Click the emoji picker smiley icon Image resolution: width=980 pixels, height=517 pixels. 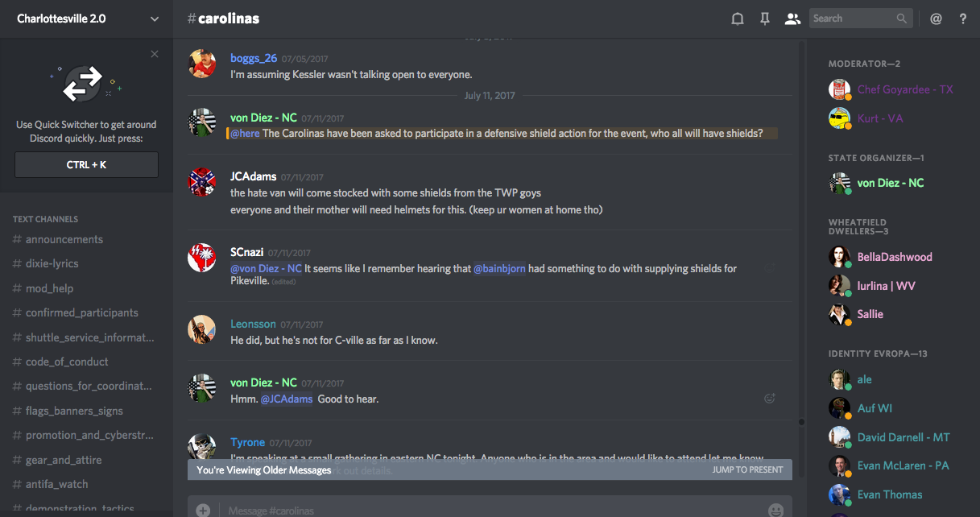775,510
